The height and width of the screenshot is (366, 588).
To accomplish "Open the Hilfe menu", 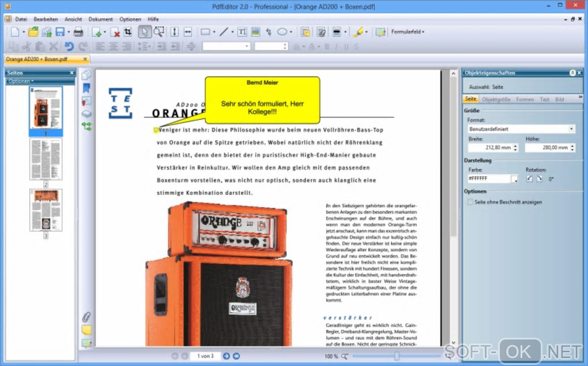I will [153, 19].
